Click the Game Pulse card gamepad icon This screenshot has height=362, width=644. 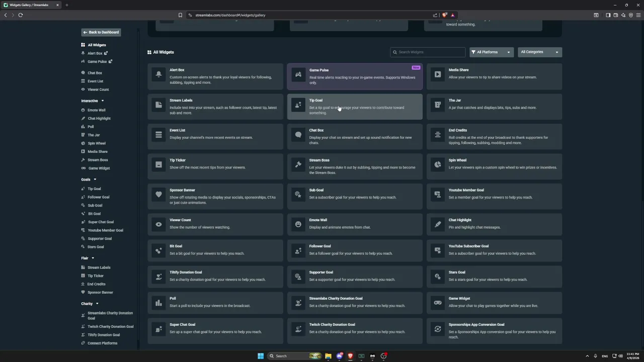[x=298, y=74]
